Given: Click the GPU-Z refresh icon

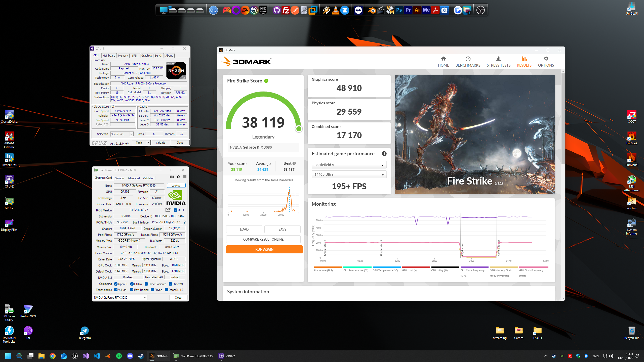Looking at the screenshot, I should (178, 177).
